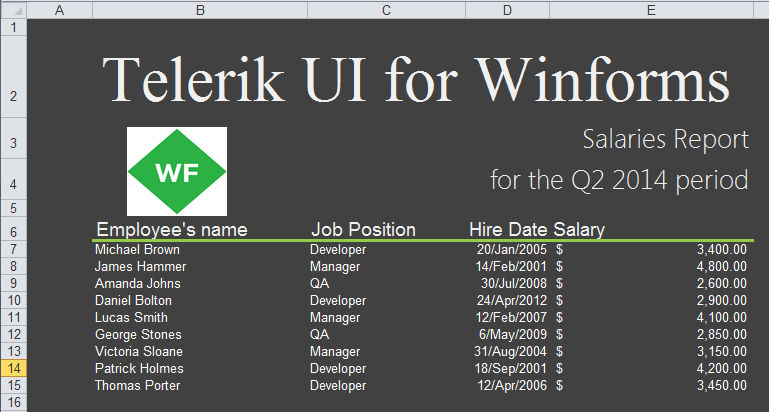Select row 6 header
Viewport: 769px width, 412px height.
[x=14, y=231]
